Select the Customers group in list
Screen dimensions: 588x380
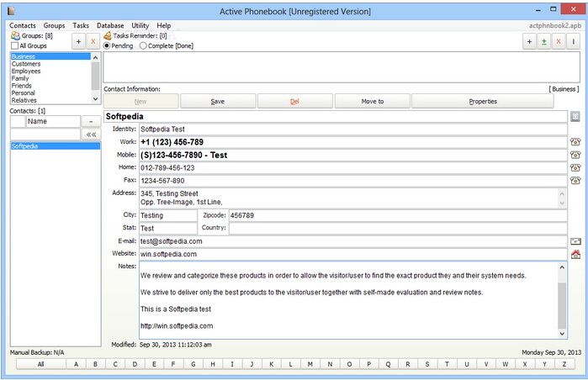click(26, 64)
